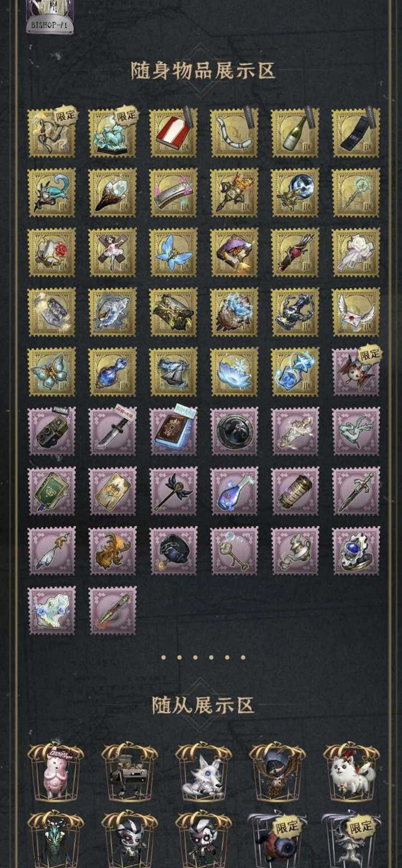
Task: Pick the sailing ship accessory stamp
Action: click(173, 372)
